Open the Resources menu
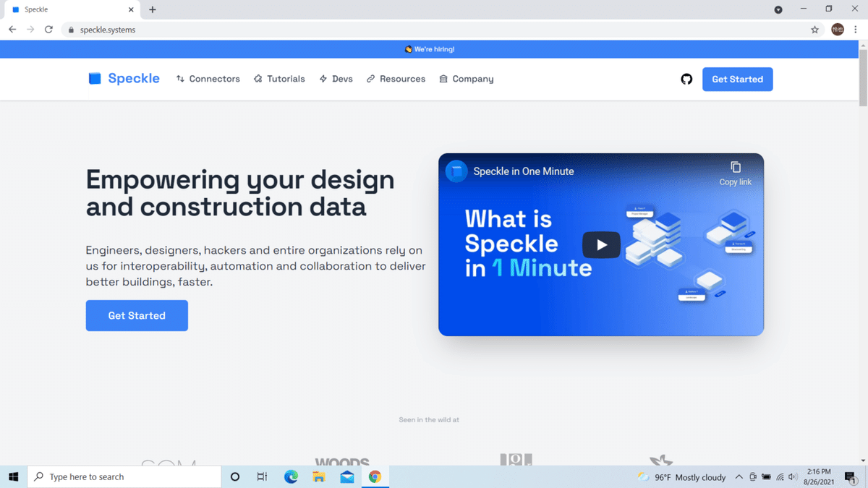Image resolution: width=868 pixels, height=488 pixels. point(396,79)
